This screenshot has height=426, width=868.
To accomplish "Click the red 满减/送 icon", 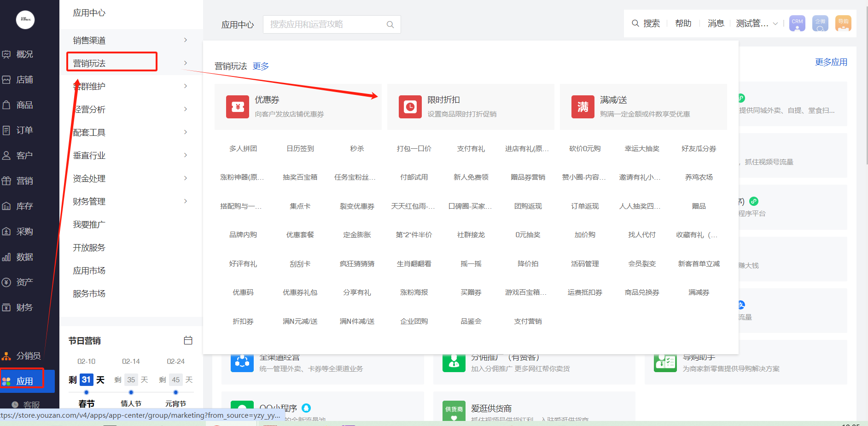I will click(x=583, y=107).
